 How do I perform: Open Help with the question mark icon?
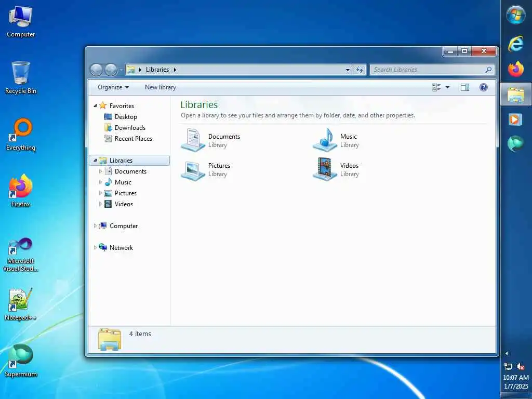[x=484, y=87]
